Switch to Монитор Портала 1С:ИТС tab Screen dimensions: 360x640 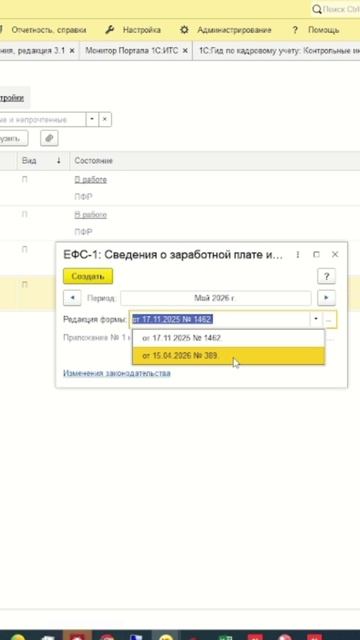(131, 51)
